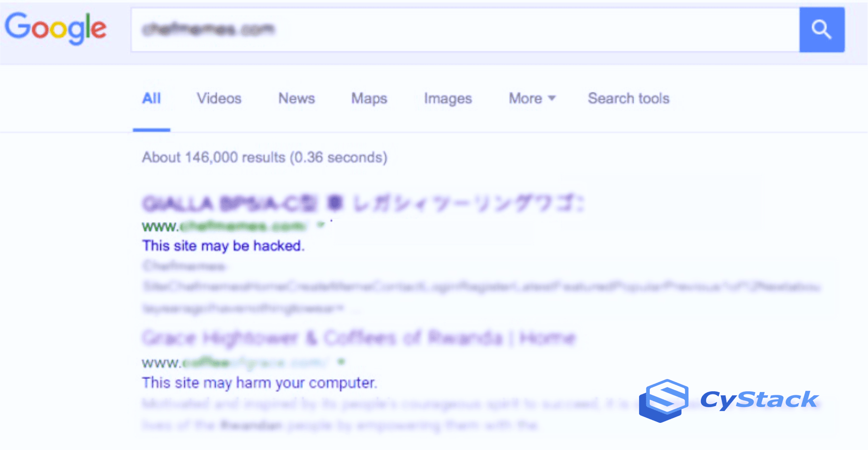Expand the first result's URL dropdown arrow
Image resolution: width=868 pixels, height=450 pixels.
[321, 224]
